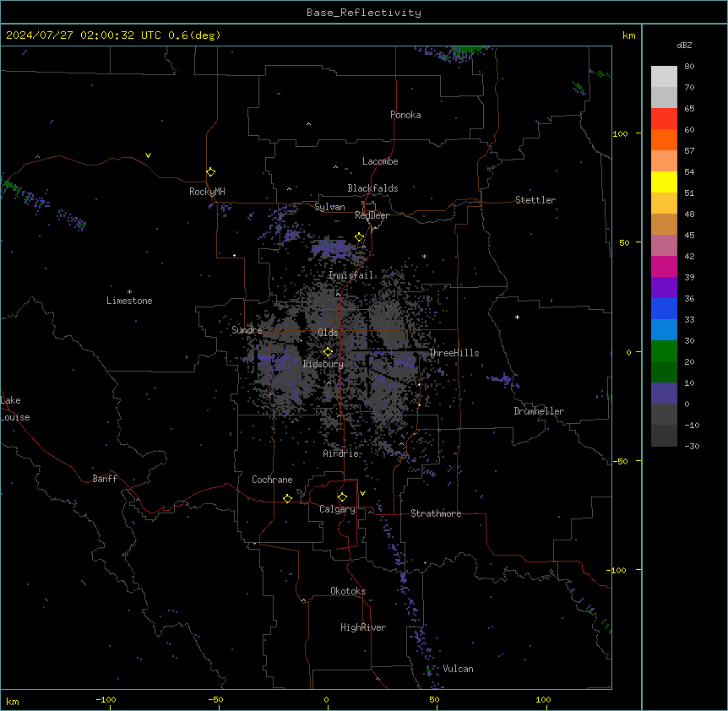
Task: Click the Strathmore label
Action: coord(436,513)
